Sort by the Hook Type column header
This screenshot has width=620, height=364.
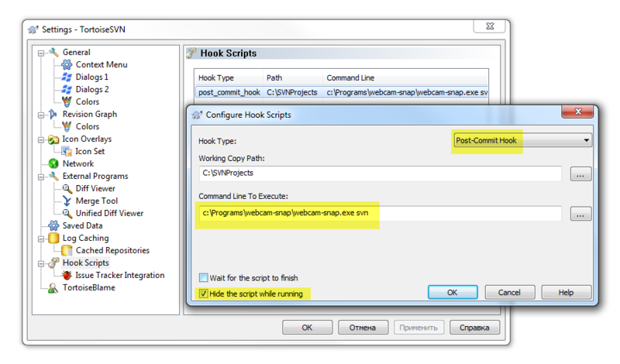coord(229,78)
